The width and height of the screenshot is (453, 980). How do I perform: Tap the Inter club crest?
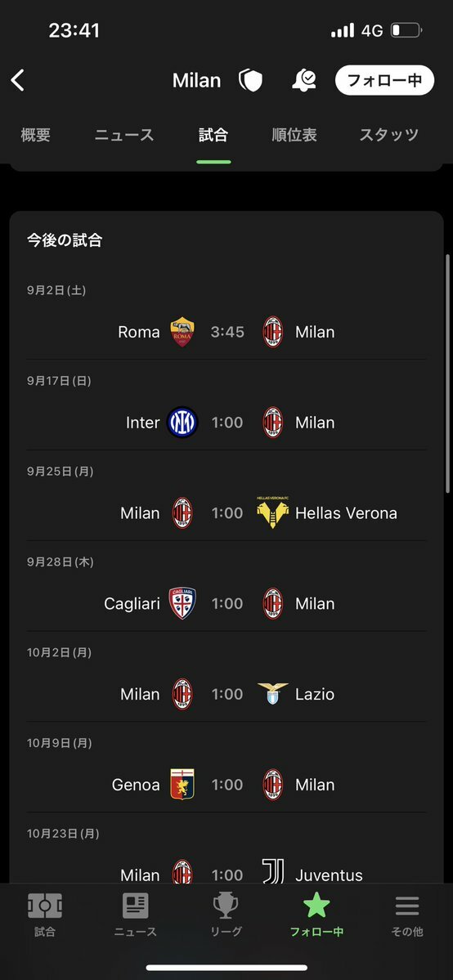click(x=182, y=423)
